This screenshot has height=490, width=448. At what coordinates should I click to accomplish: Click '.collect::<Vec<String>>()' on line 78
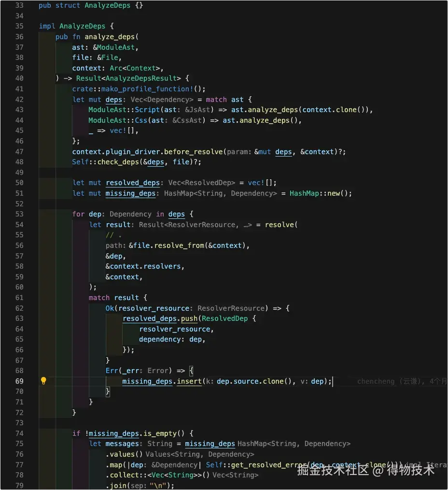(158, 475)
